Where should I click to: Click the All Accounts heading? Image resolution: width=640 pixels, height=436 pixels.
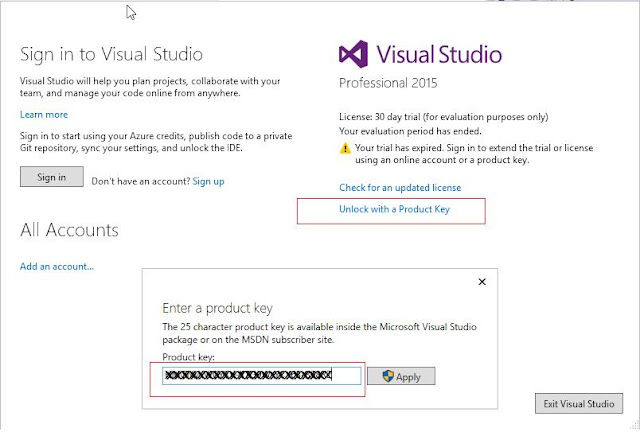click(x=69, y=231)
